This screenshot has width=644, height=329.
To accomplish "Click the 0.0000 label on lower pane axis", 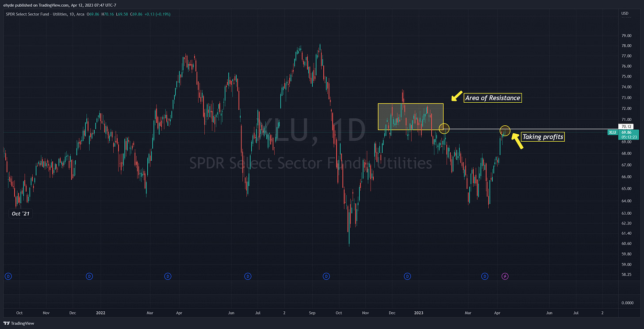I will point(627,303).
